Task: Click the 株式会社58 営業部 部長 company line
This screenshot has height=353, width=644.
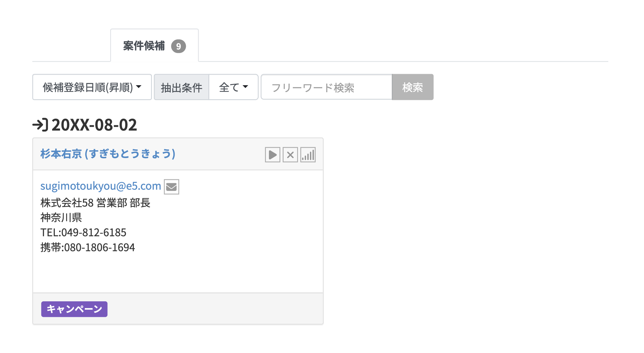Action: [95, 203]
